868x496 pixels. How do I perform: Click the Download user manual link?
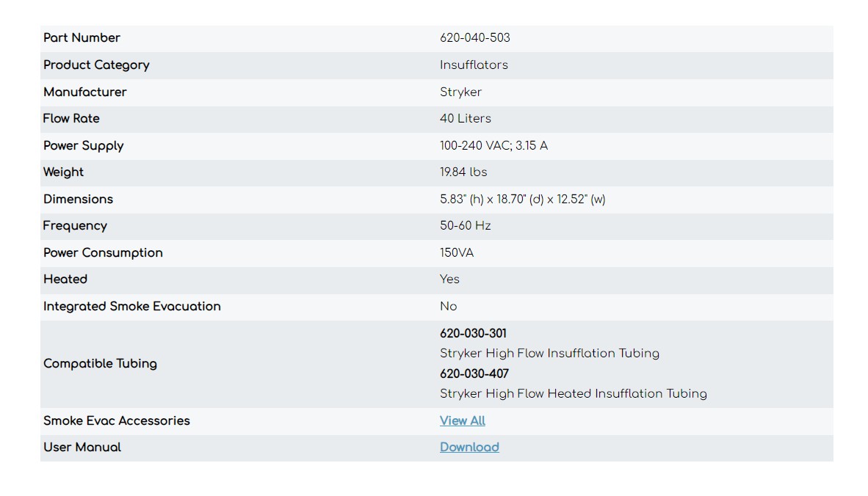pyautogui.click(x=469, y=448)
